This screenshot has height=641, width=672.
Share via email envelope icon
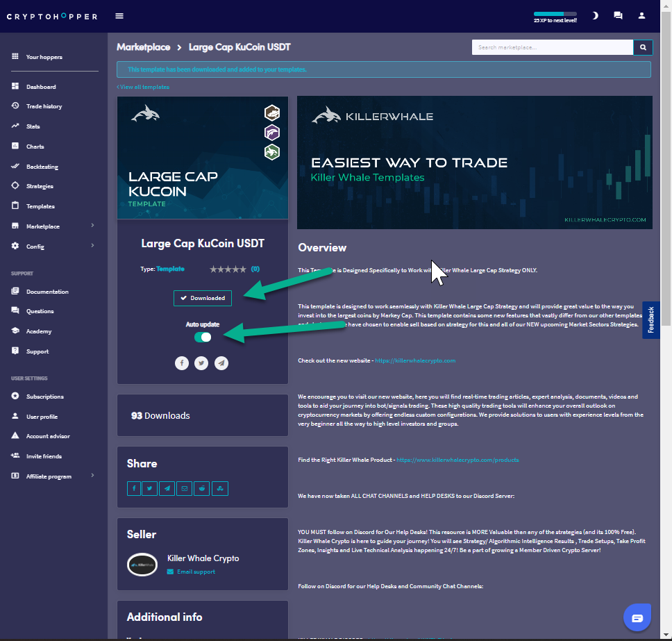tap(185, 488)
